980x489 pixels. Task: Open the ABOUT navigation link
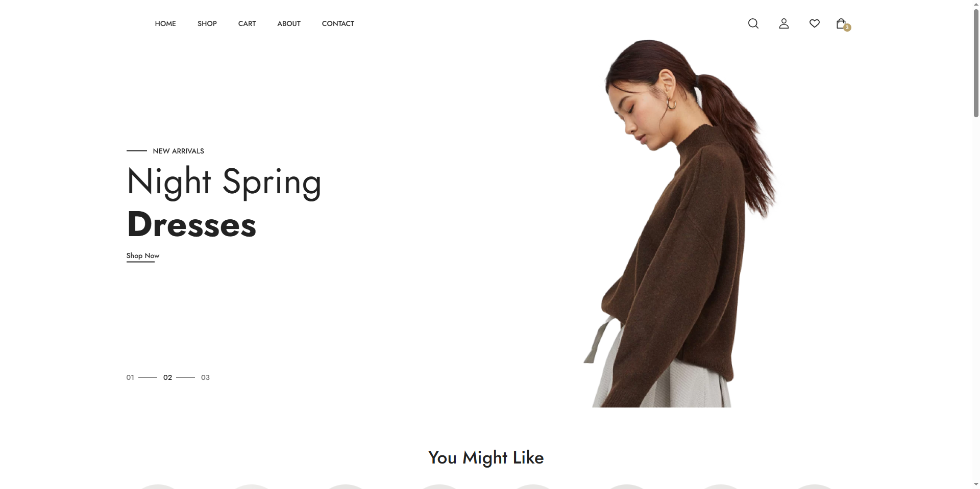[x=289, y=23]
